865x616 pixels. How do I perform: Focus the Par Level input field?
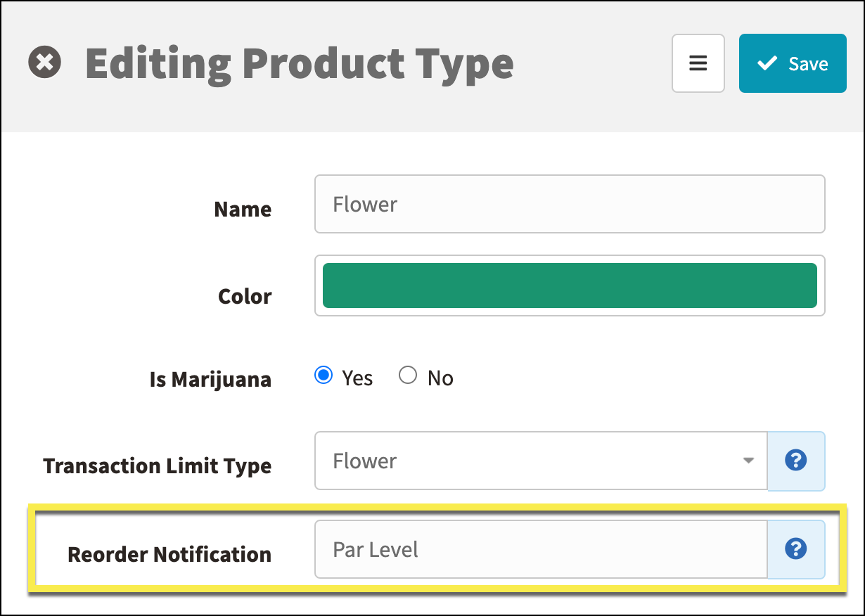(x=541, y=549)
